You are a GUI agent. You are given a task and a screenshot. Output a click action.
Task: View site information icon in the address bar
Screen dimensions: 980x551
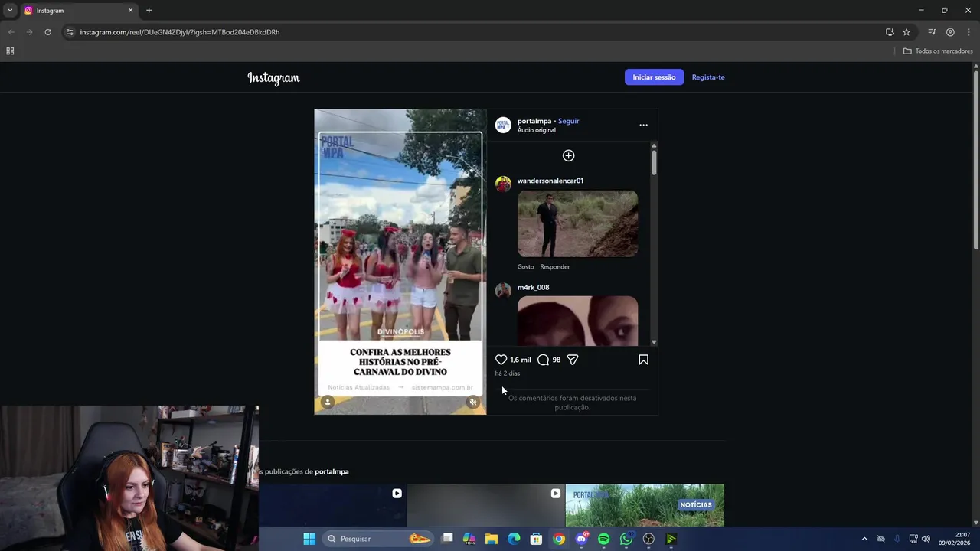point(70,32)
